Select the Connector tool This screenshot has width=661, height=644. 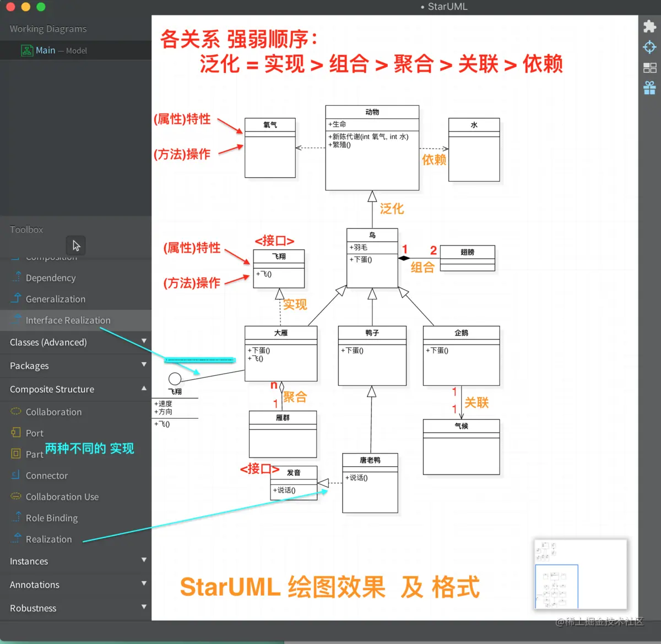pos(46,475)
